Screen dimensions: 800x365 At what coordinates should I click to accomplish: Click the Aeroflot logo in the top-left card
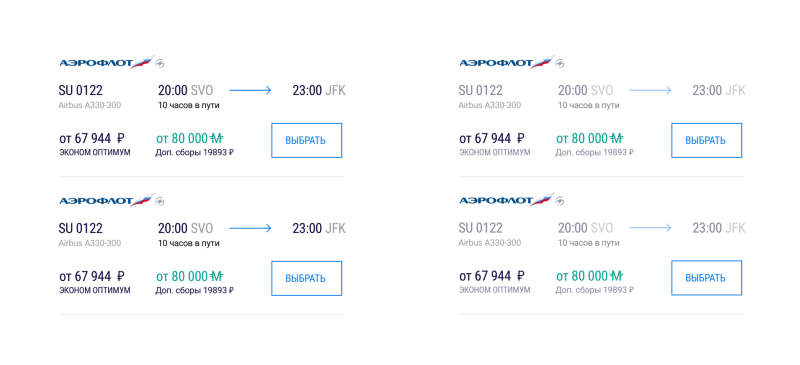[107, 62]
